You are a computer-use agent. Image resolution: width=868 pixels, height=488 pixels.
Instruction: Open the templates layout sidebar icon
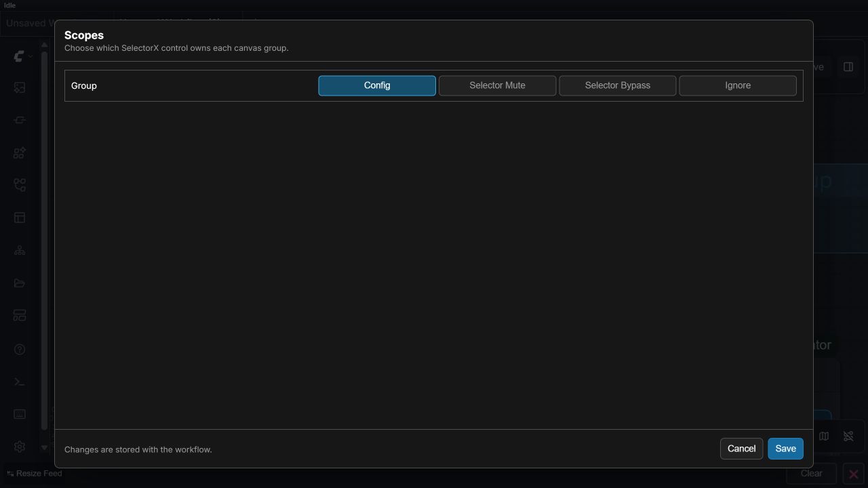20,218
